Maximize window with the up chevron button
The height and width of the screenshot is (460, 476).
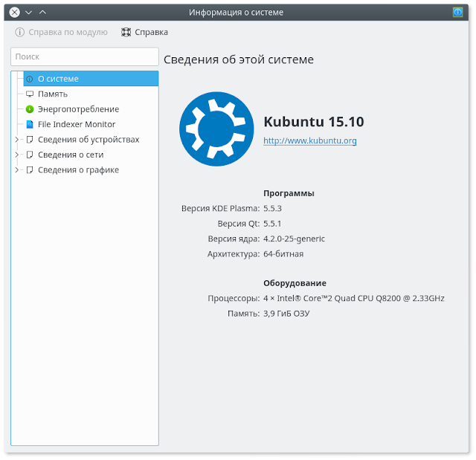(43, 12)
